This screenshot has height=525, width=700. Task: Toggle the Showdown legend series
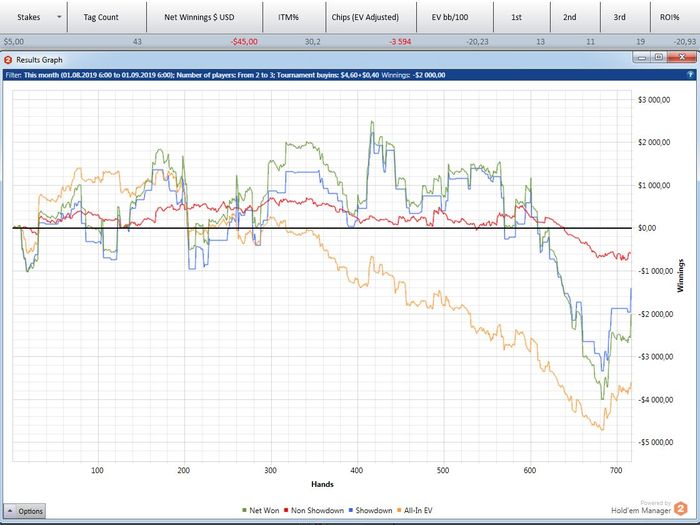pyautogui.click(x=370, y=510)
